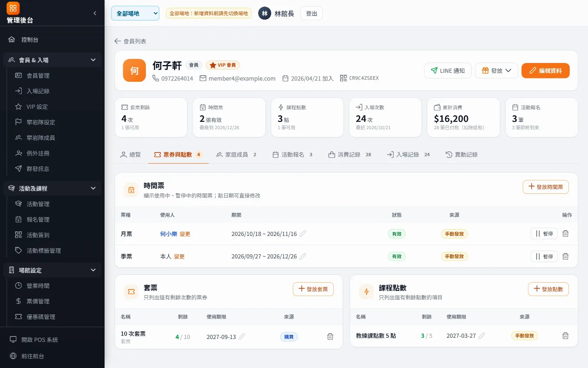Delete the 教練課點數 5 點 entry

[x=566, y=336]
